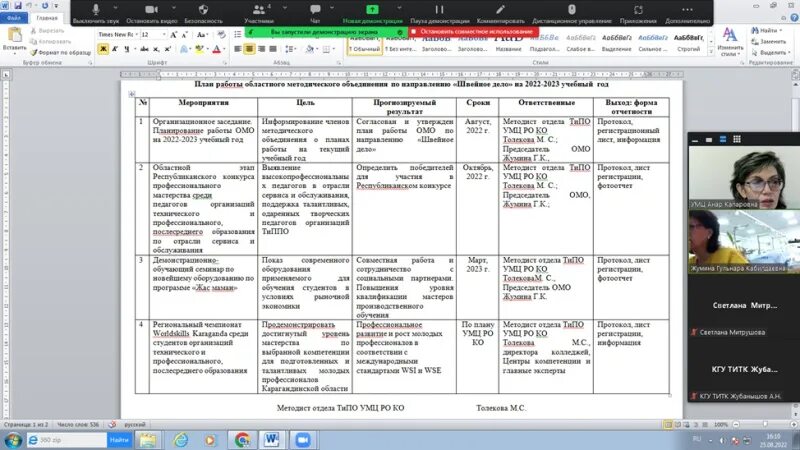
Task: Apply the Название (Title) style
Action: 509,43
